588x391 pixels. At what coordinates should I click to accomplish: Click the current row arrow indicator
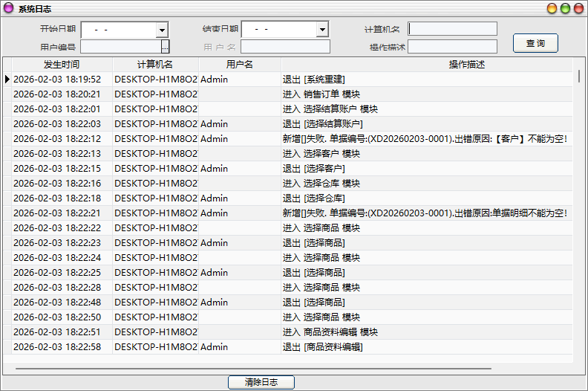pyautogui.click(x=7, y=80)
